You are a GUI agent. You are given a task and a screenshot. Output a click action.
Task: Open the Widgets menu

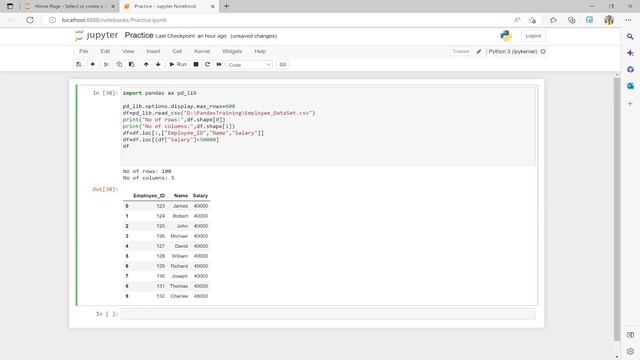pos(232,51)
